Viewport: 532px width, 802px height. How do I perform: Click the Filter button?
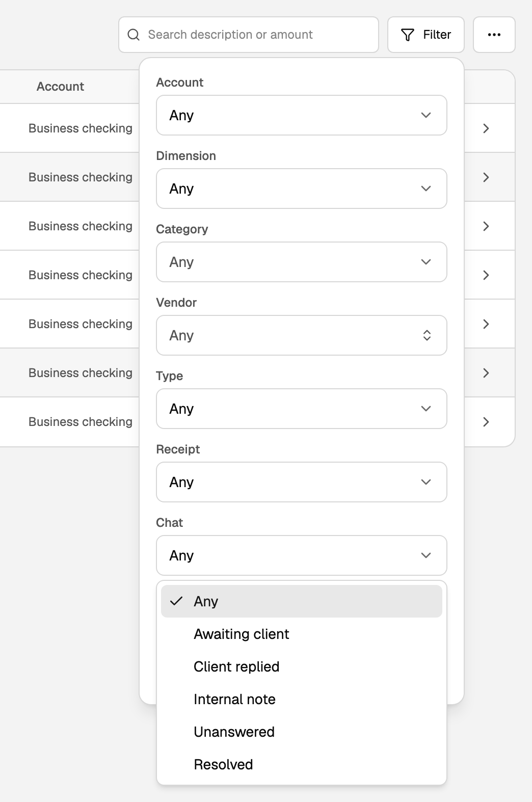pyautogui.click(x=425, y=35)
